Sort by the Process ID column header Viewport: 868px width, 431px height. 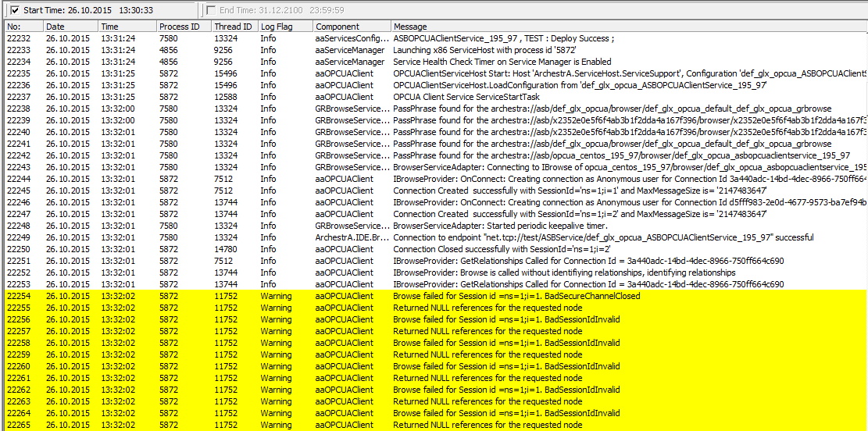coord(183,27)
